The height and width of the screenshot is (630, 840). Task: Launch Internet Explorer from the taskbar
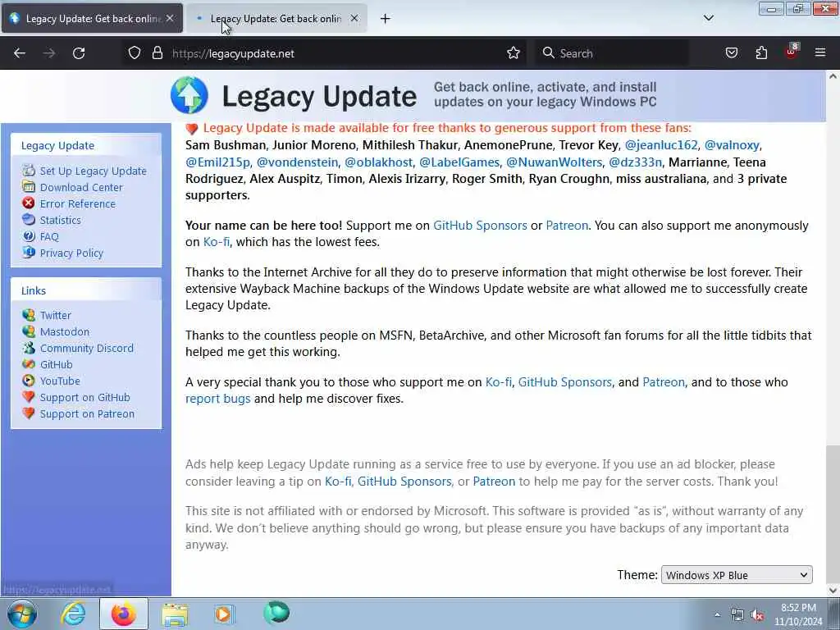[73, 614]
